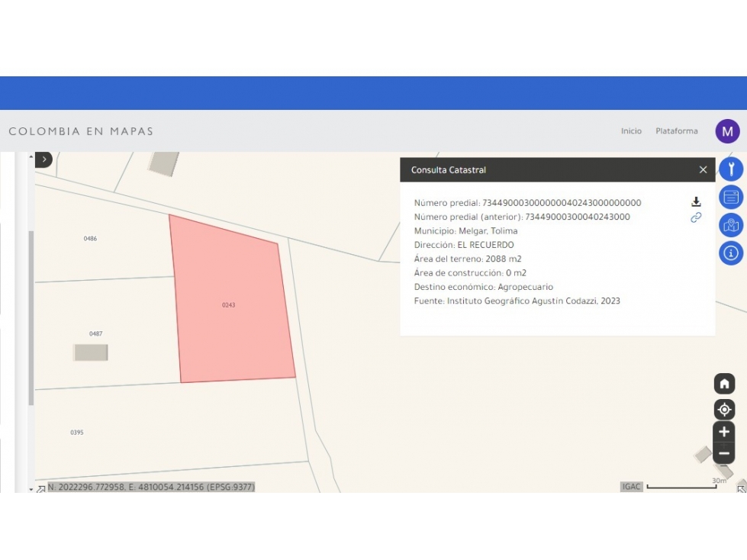Screen dimensions: 747x560
Task: Close the Consulta Catastral panel
Action: pos(703,170)
